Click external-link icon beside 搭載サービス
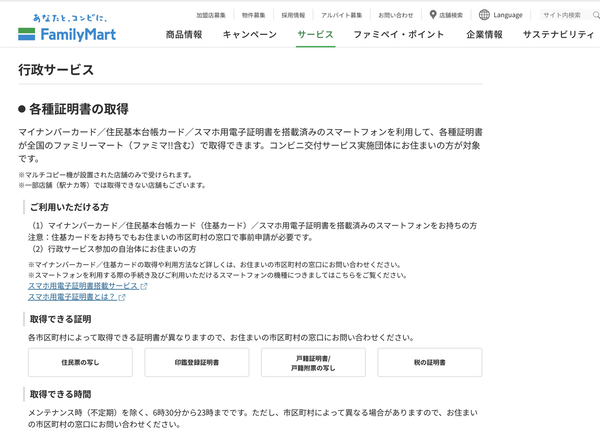 coord(143,286)
